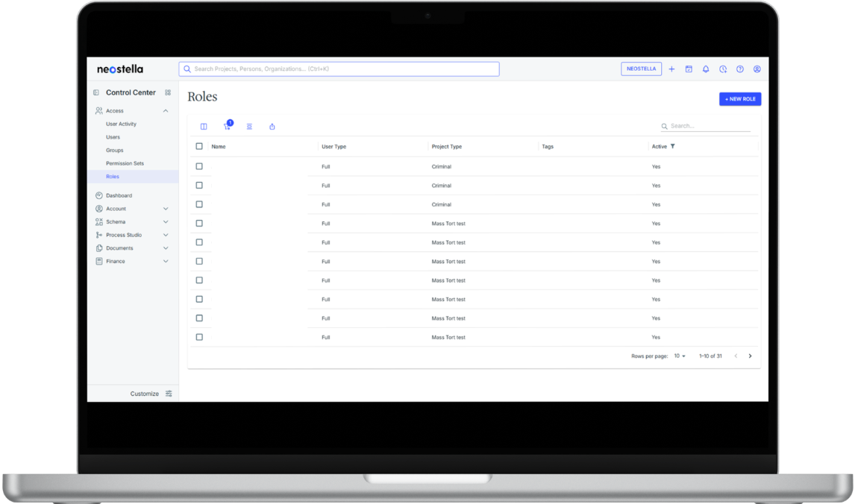This screenshot has width=855, height=504.
Task: Click the NEOSTELLA button in header
Action: [641, 69]
